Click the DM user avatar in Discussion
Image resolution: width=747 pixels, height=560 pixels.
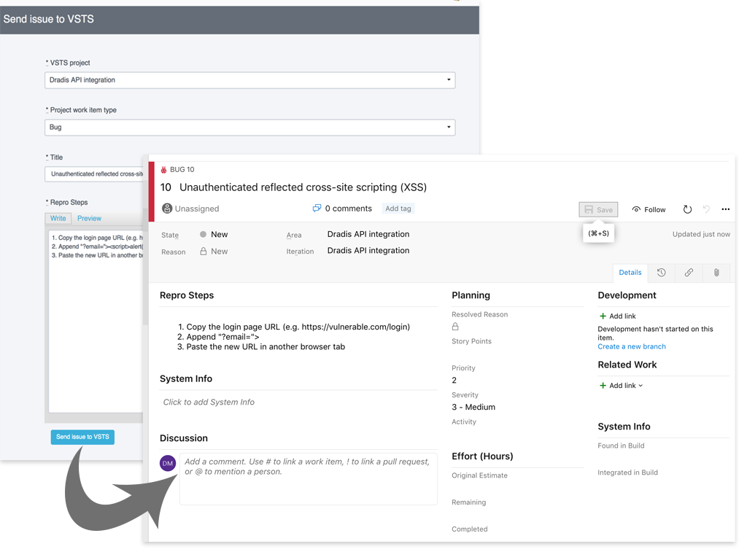click(168, 463)
